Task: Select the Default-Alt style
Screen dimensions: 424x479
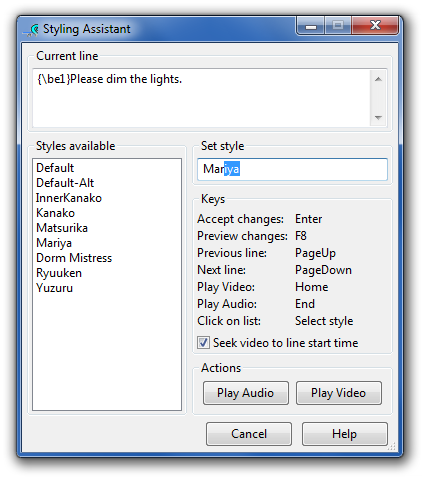Action: tap(65, 183)
